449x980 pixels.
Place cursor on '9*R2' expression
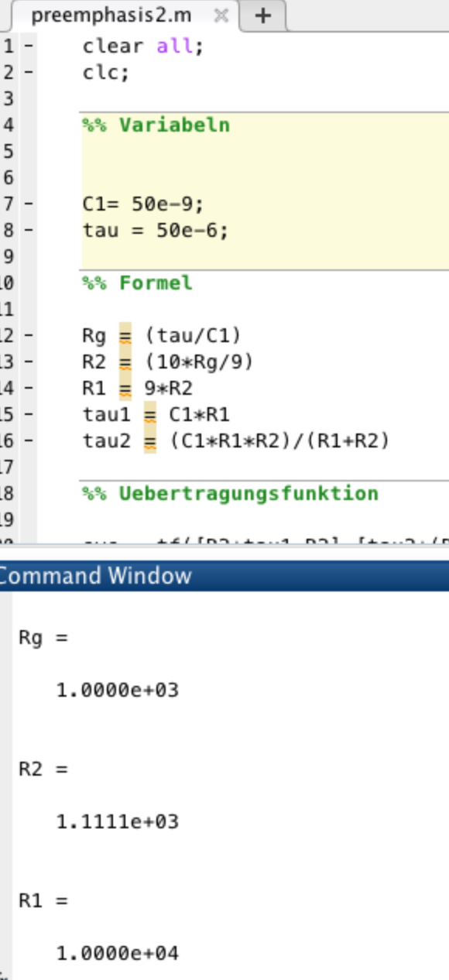[x=168, y=389]
